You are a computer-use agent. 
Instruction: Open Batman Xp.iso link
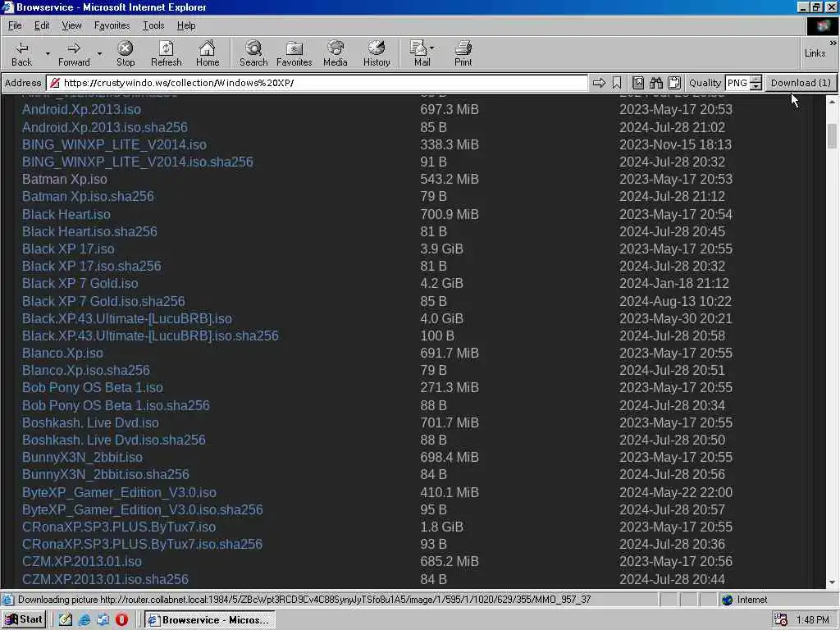[64, 179]
